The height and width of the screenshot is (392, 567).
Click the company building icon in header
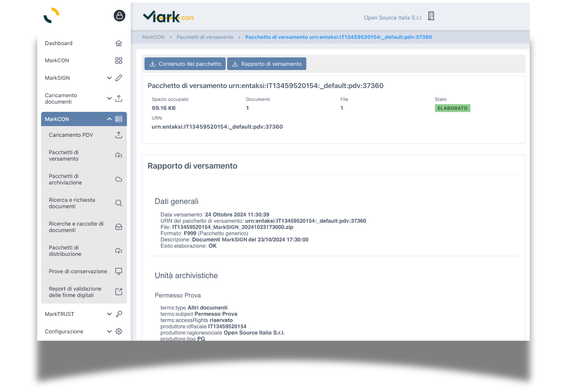431,16
